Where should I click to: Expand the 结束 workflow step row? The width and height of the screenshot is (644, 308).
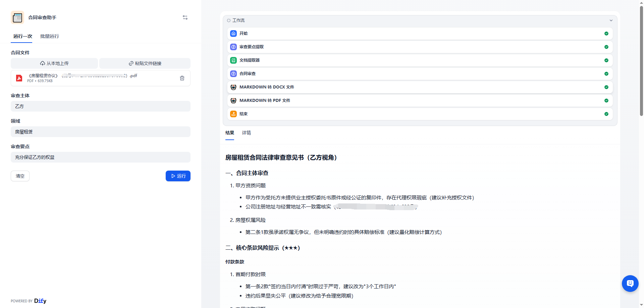[x=420, y=114]
